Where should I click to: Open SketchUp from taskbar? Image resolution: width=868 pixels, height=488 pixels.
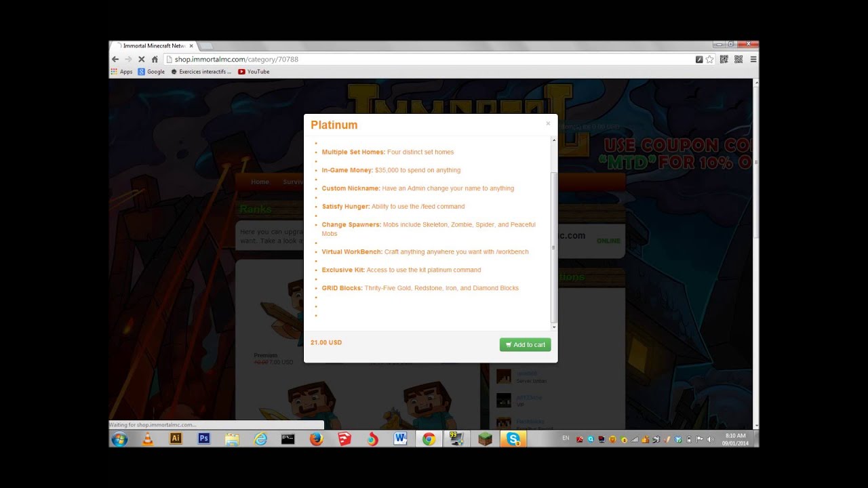coord(344,439)
